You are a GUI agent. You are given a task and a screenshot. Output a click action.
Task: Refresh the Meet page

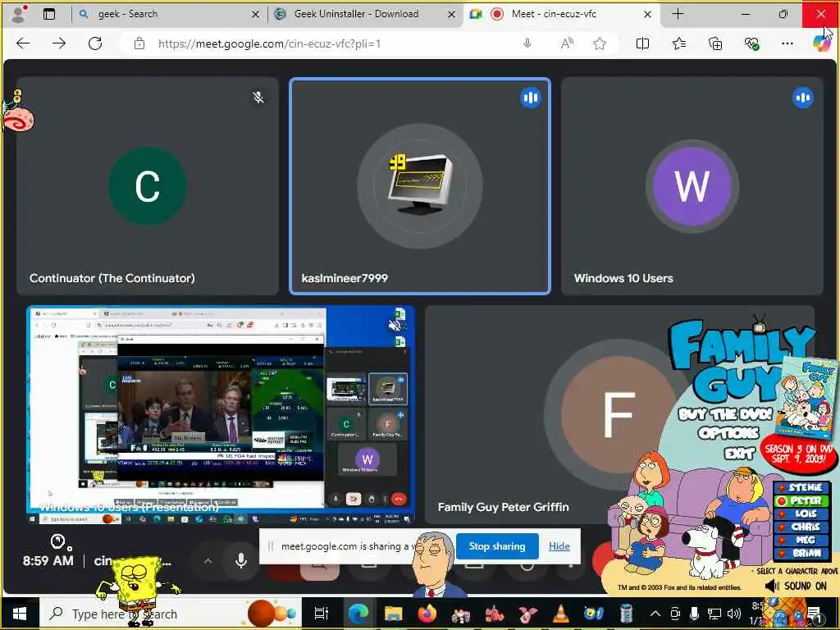point(95,43)
